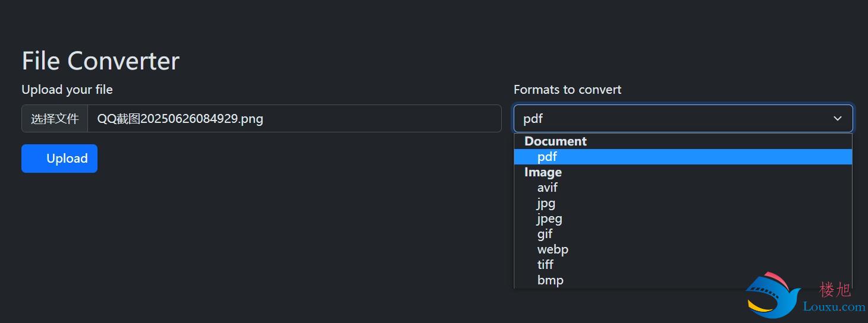Select the highlighted pdf option
The image size is (868, 323).
[683, 157]
